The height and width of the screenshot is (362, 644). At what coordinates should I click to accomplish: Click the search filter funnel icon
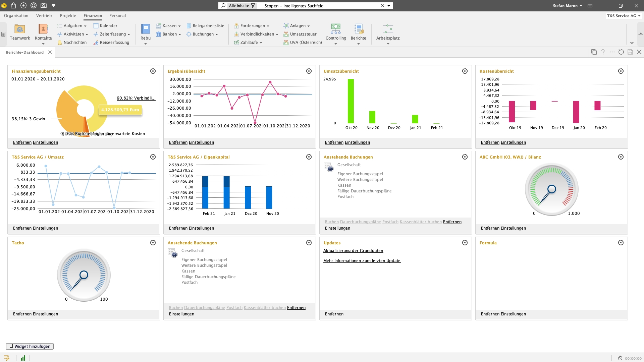click(x=253, y=6)
